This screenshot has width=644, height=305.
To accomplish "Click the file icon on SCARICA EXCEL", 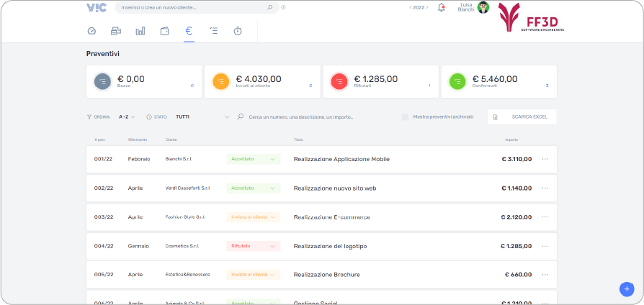I will click(496, 117).
